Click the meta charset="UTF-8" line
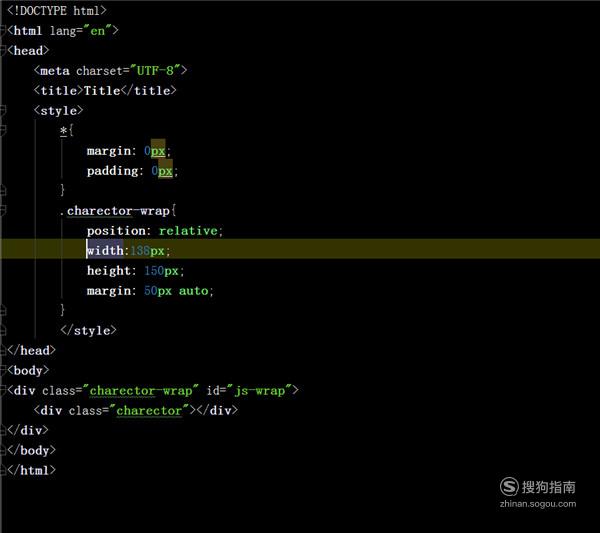The image size is (600, 533). (110, 70)
